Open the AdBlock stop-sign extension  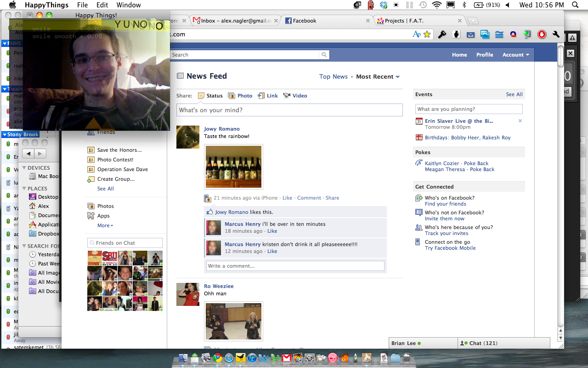(542, 34)
